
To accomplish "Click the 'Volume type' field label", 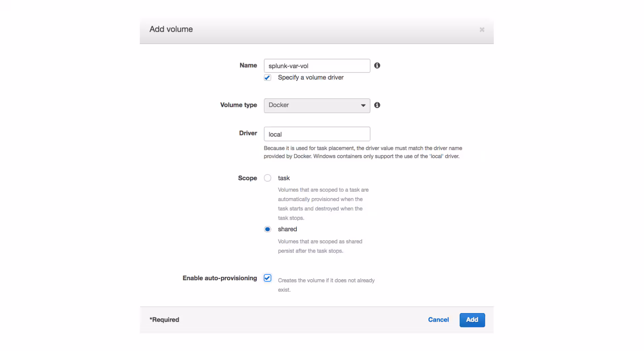I will click(238, 105).
